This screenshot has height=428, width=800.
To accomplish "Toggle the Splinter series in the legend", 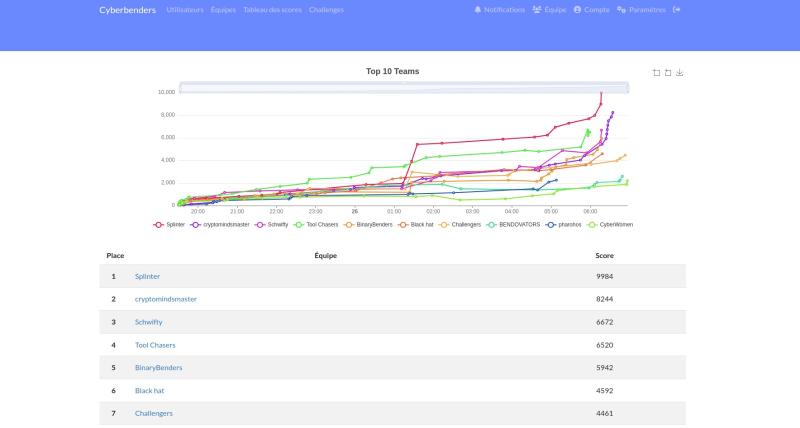I will [x=171, y=225].
